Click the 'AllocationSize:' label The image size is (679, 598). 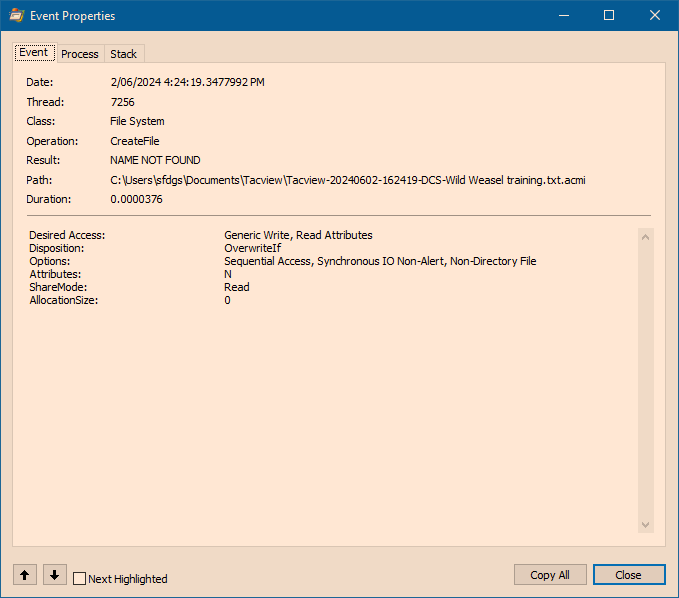point(64,300)
